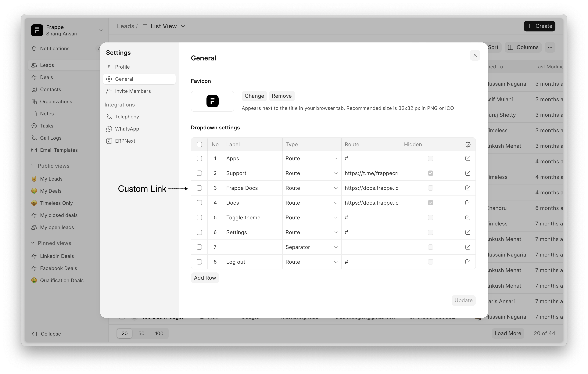588x374 pixels.
Task: Click the Change favicon button
Action: pyautogui.click(x=254, y=96)
